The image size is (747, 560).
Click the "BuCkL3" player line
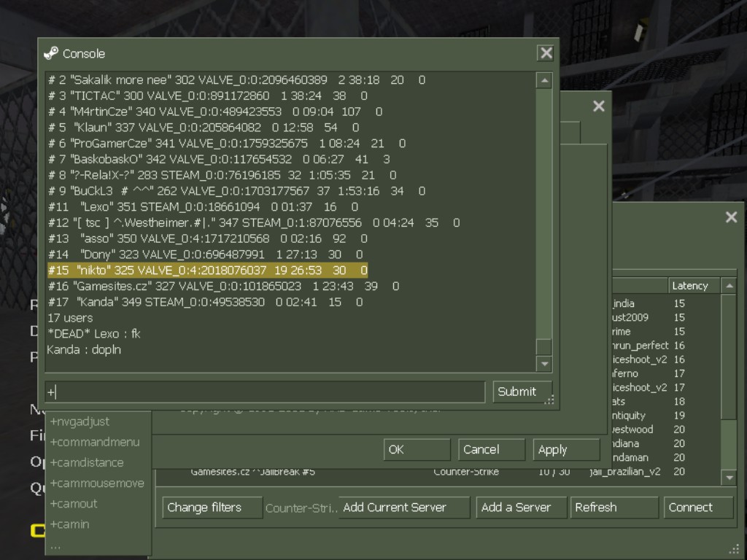point(237,191)
